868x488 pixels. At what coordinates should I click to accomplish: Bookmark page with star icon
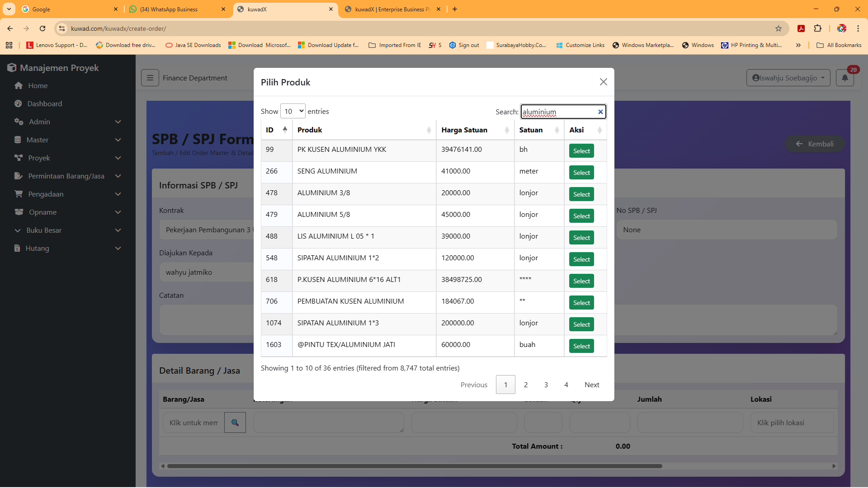[778, 28]
